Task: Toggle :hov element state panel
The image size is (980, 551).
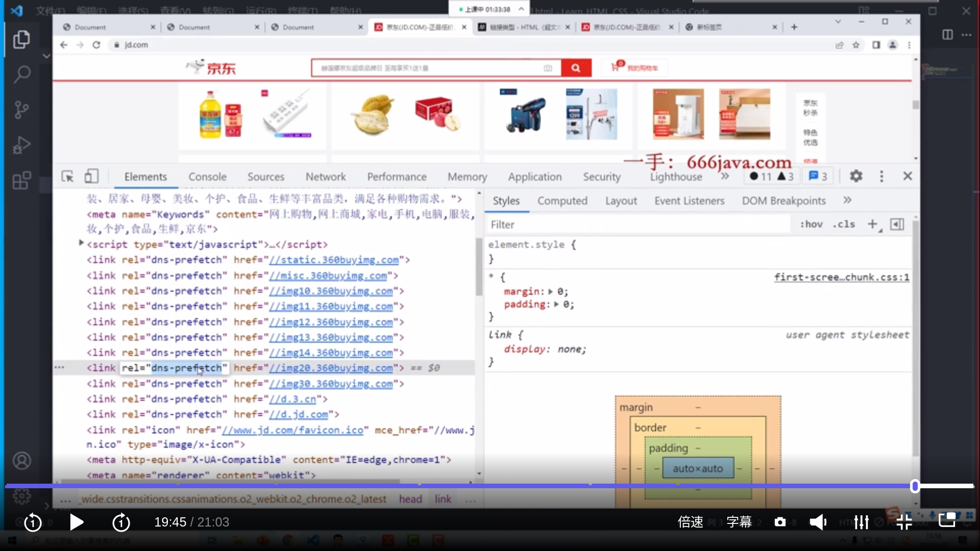Action: point(811,224)
